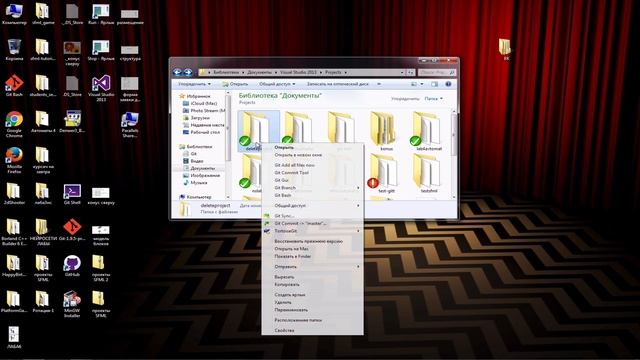Click the Explorer Forward navigation arrow
640x360 pixels.
tap(188, 72)
